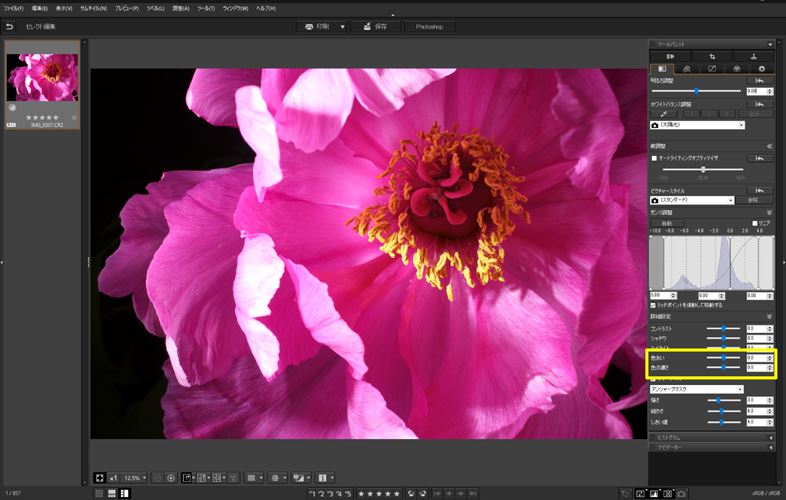Screen dimensions: 786x500
Task: Click the 保存 save button
Action: pyautogui.click(x=375, y=27)
